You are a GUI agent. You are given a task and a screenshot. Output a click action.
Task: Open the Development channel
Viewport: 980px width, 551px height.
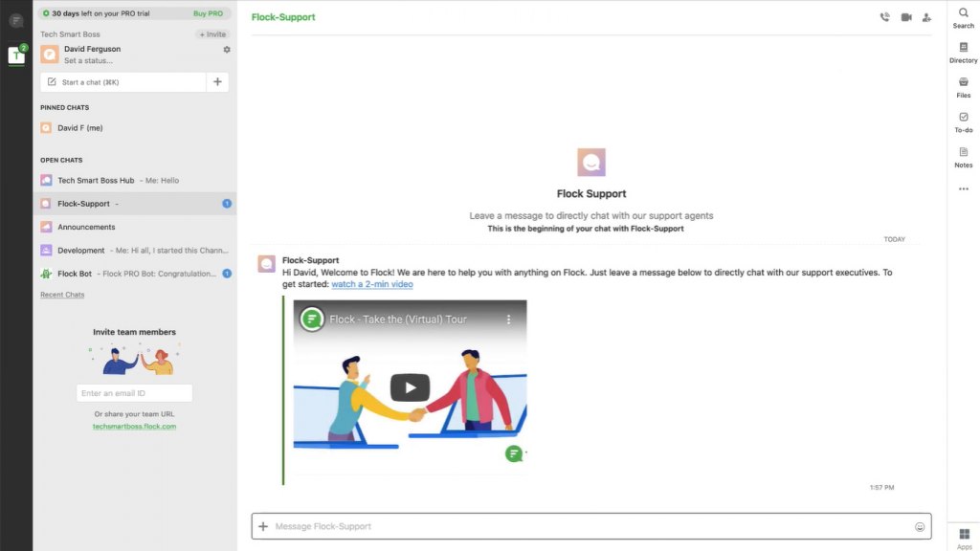click(x=134, y=250)
